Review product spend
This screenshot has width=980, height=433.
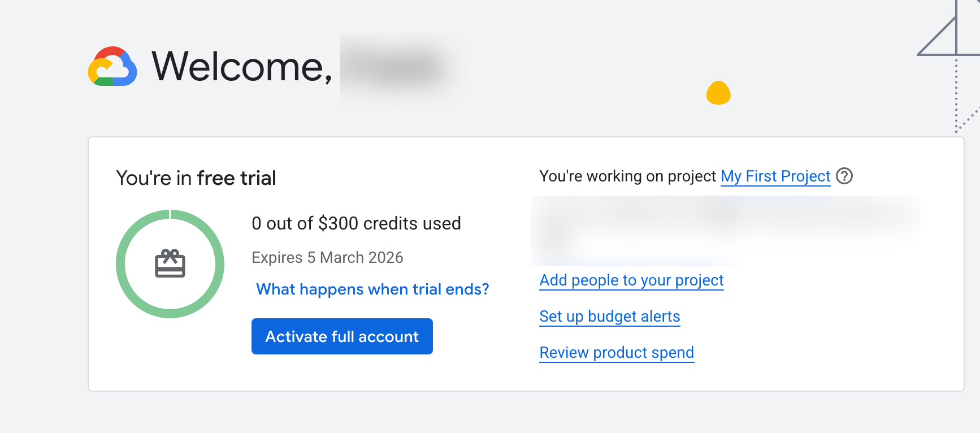click(x=617, y=353)
